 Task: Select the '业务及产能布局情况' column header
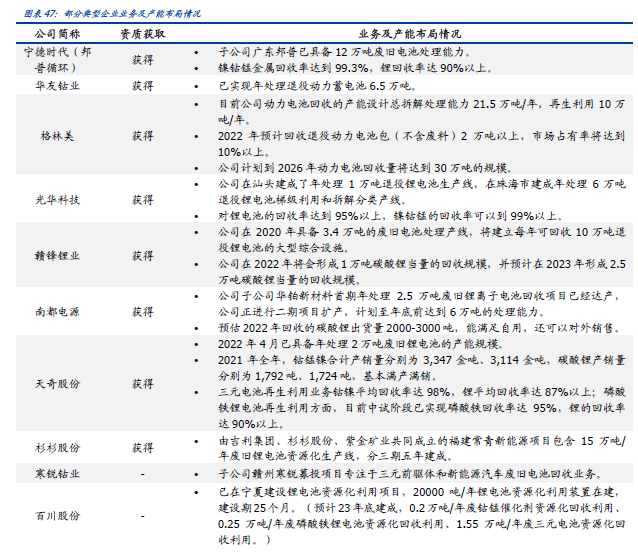pyautogui.click(x=410, y=34)
